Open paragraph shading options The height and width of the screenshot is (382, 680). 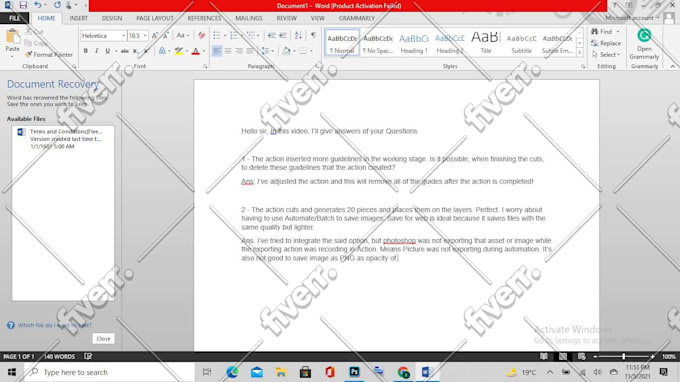tap(287, 51)
